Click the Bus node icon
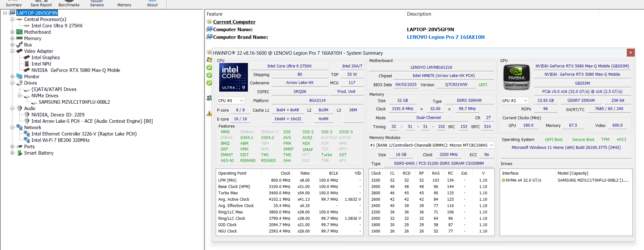This screenshot has width=644, height=250. pos(19,45)
